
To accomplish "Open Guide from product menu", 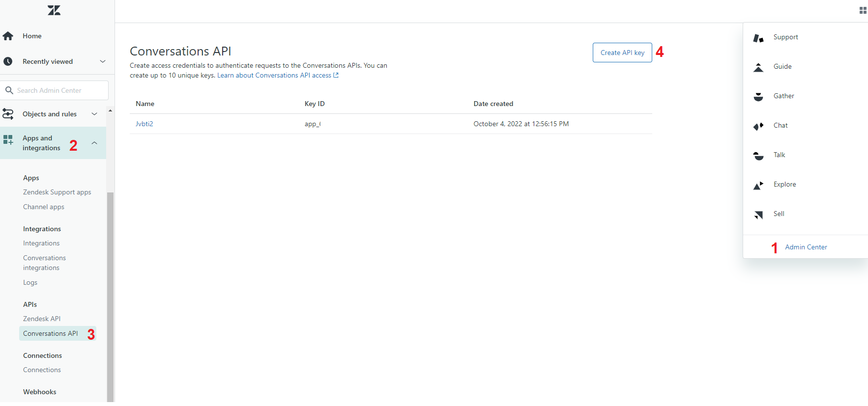I will tap(782, 66).
